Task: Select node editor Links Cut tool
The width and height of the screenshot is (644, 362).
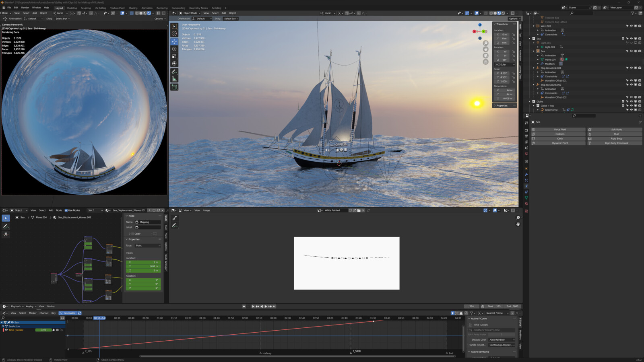Action: pos(6,234)
